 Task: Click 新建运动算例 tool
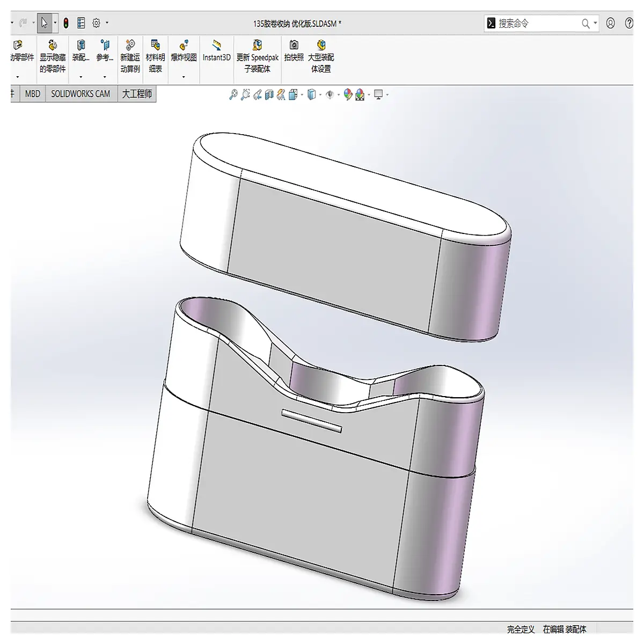[130, 56]
